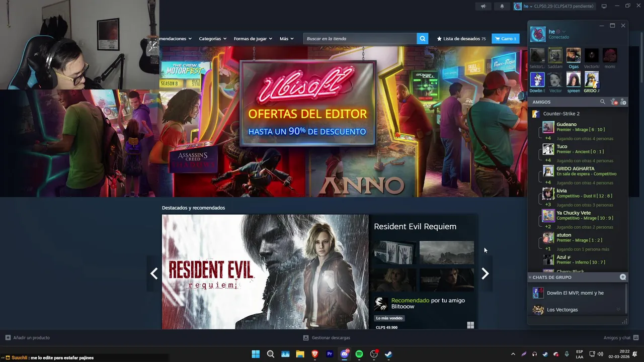Open Lista de deseados wishlist

pos(461,39)
